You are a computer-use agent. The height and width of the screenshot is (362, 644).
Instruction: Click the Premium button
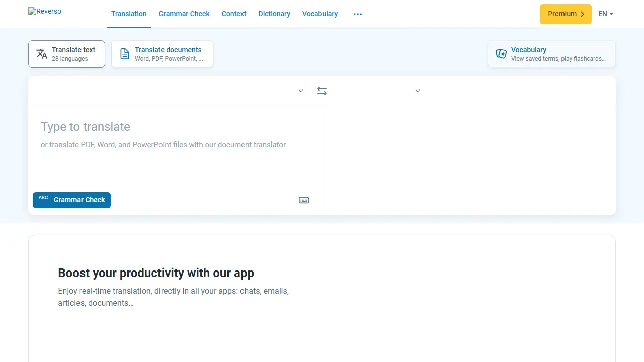coord(566,14)
